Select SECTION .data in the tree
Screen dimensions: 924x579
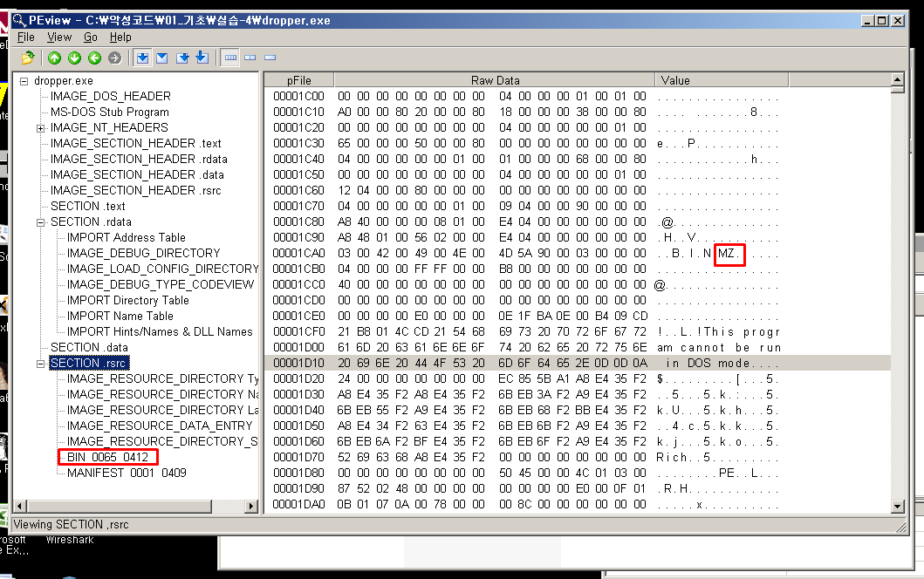point(89,348)
